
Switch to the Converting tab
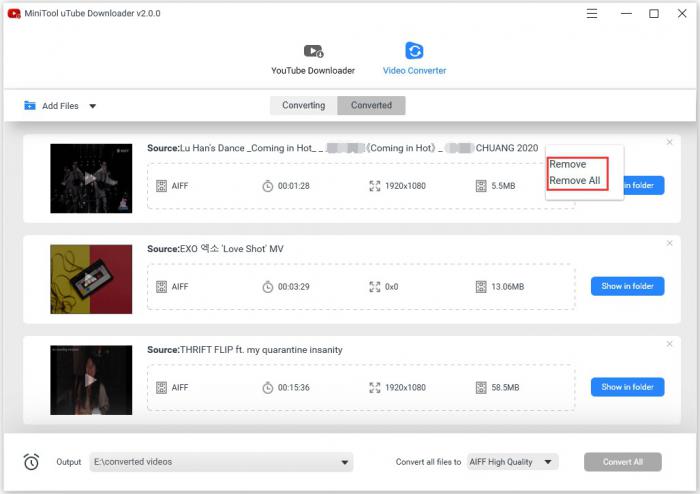[x=303, y=105]
